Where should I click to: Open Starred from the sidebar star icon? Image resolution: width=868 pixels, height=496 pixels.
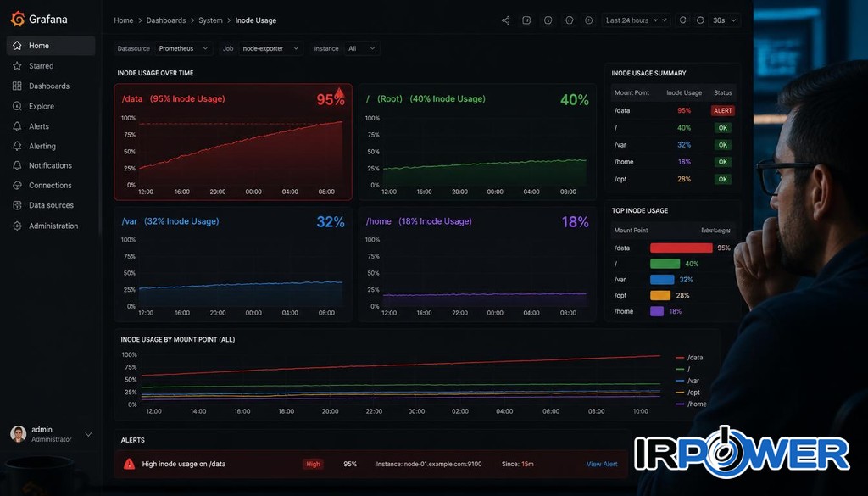[x=17, y=66]
